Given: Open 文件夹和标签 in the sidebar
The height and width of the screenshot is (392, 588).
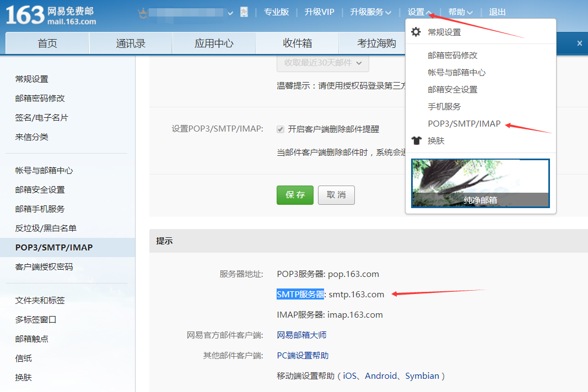Looking at the screenshot, I should click(x=40, y=301).
